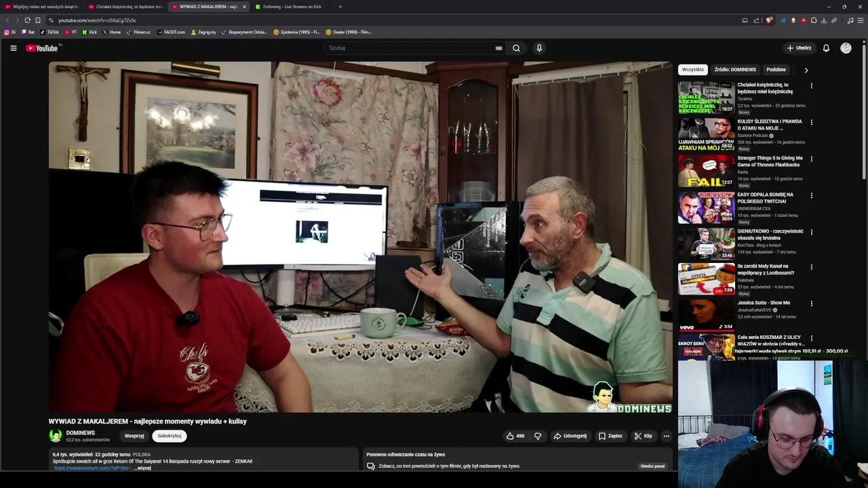Viewport: 868px width, 488px height.
Task: Open the account avatar menu
Action: click(846, 48)
